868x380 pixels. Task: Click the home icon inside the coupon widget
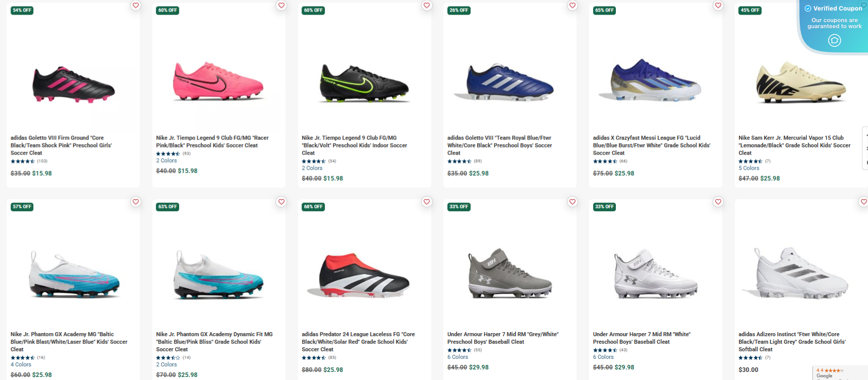[835, 39]
